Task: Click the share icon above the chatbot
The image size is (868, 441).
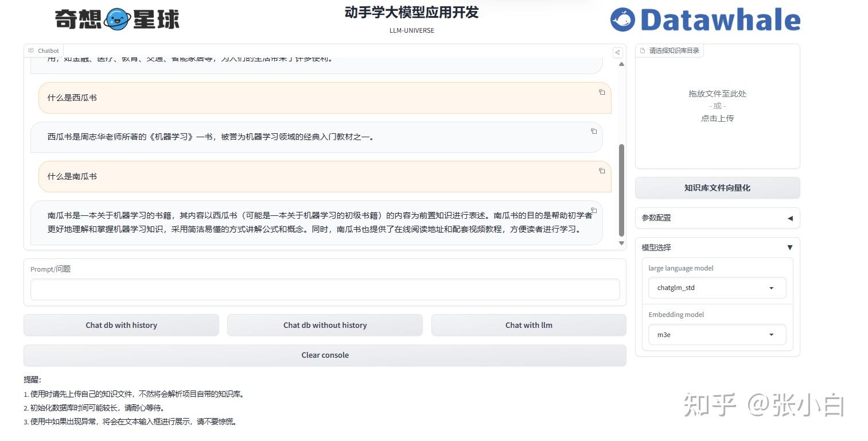Action: tap(617, 52)
